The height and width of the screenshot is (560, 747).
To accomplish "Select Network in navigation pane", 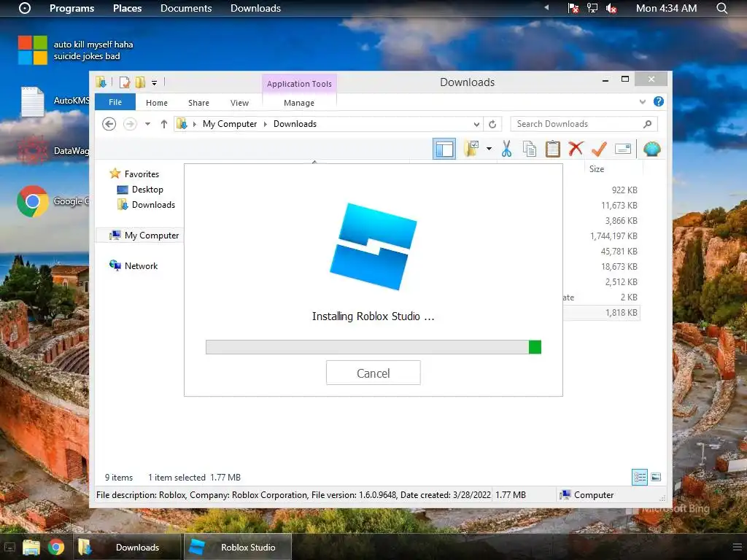I will (x=141, y=265).
